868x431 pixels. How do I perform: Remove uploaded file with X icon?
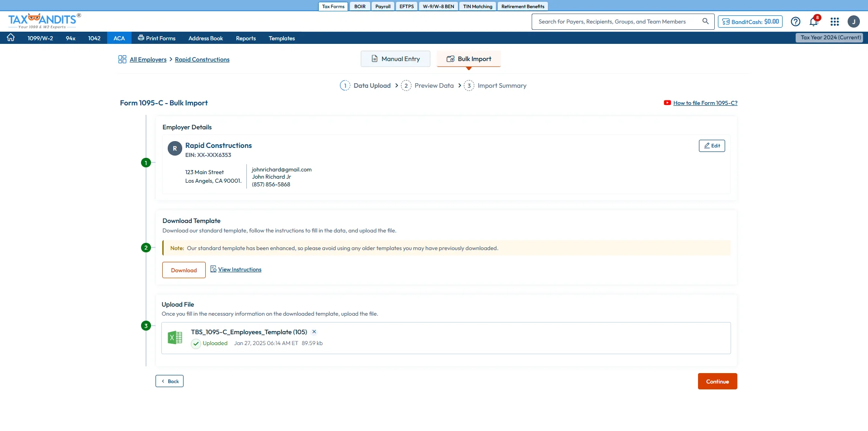(314, 332)
